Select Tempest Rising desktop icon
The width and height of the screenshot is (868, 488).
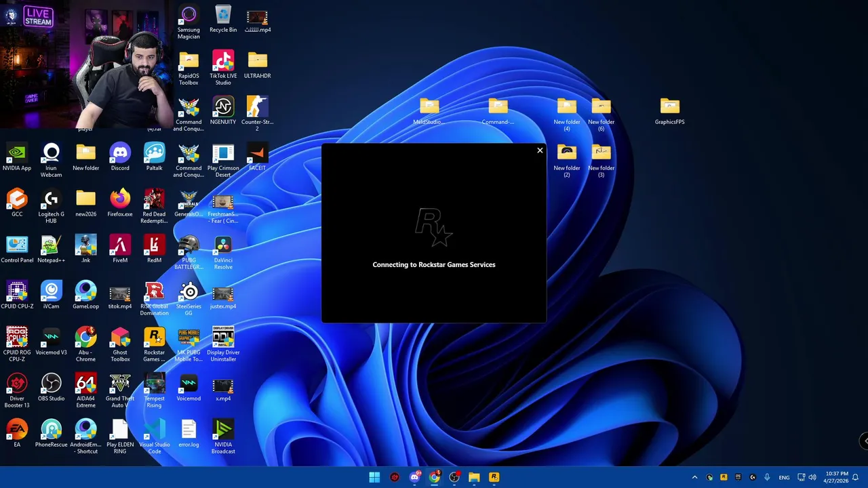(154, 391)
